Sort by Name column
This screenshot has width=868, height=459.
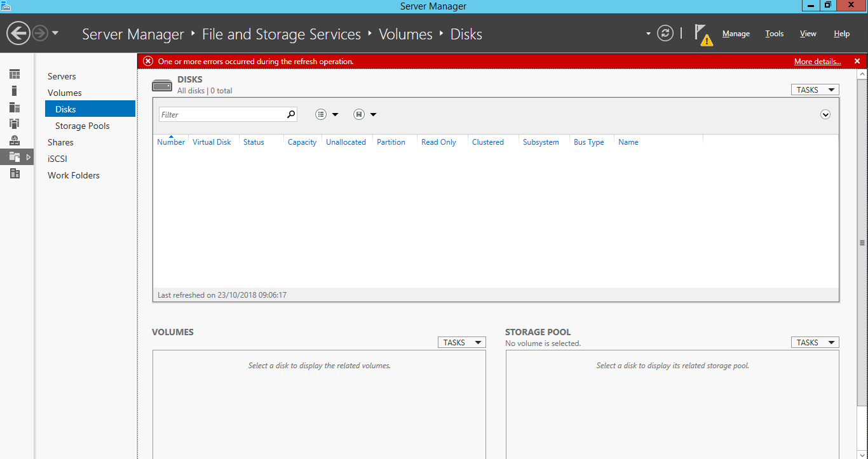628,142
